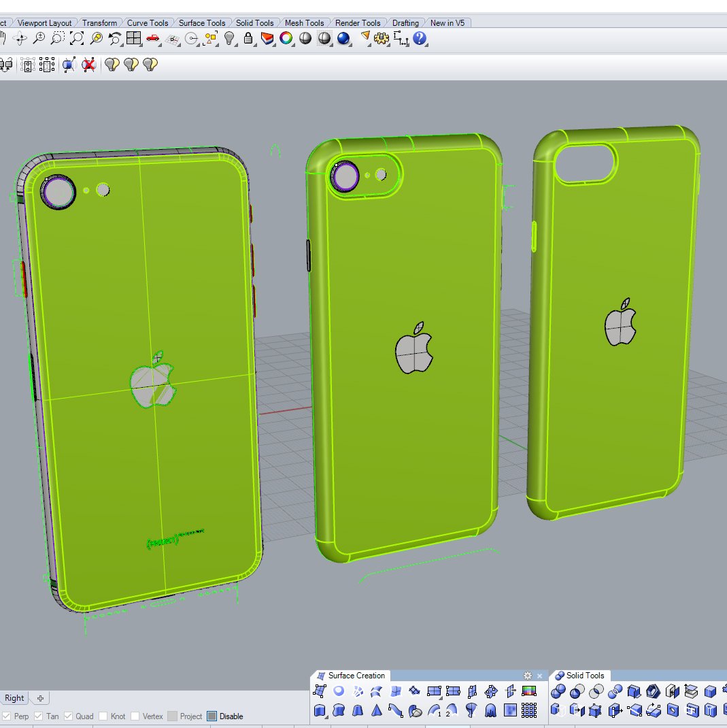Select the Solid Tools panel tab

tap(580, 676)
